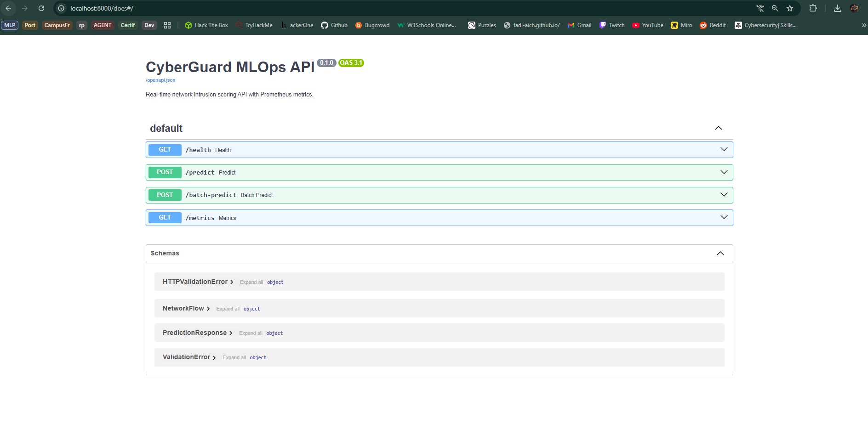This screenshot has width=868, height=435.
Task: Click the GET method badge for /metrics
Action: tap(165, 217)
